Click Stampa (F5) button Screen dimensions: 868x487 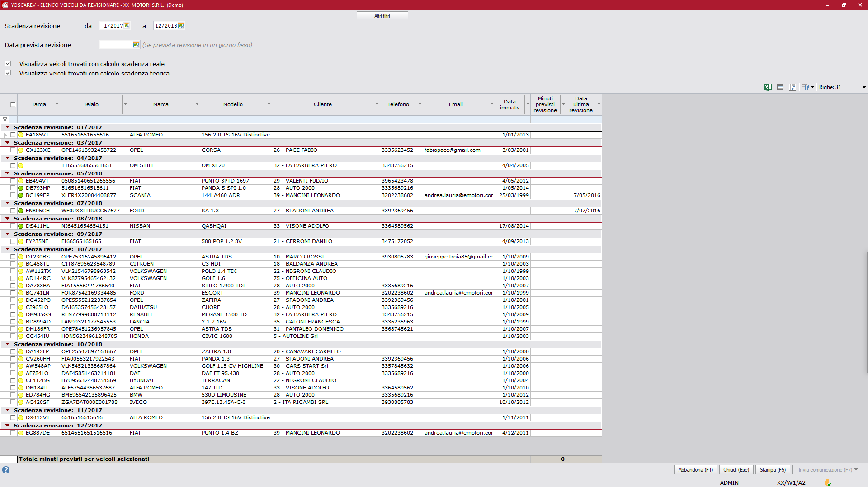coord(773,470)
